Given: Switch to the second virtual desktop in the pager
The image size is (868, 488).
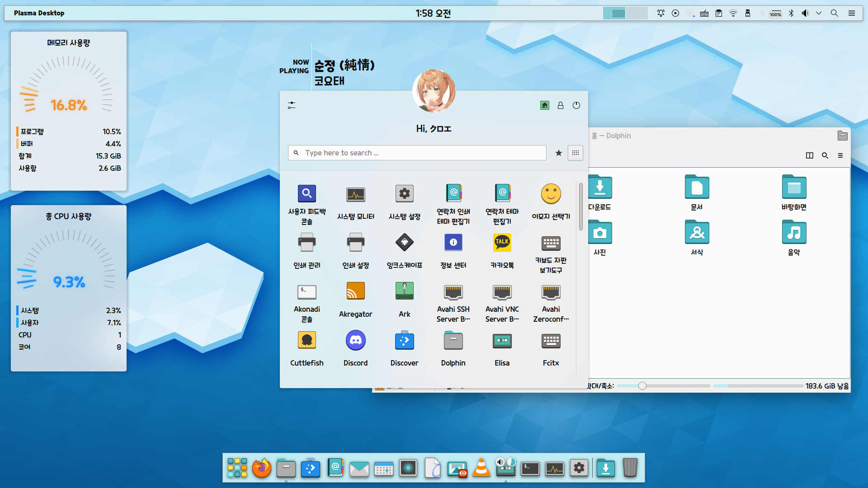Looking at the screenshot, I should point(637,13).
